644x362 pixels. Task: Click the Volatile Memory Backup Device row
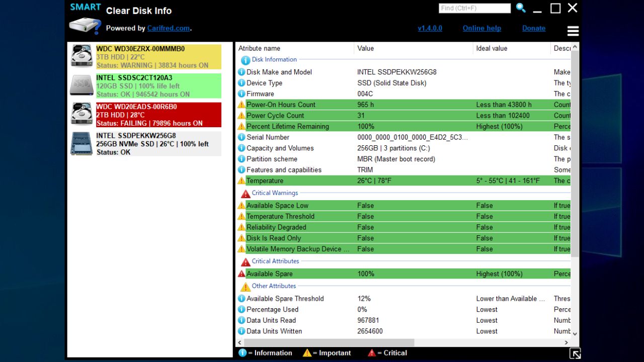(404, 249)
